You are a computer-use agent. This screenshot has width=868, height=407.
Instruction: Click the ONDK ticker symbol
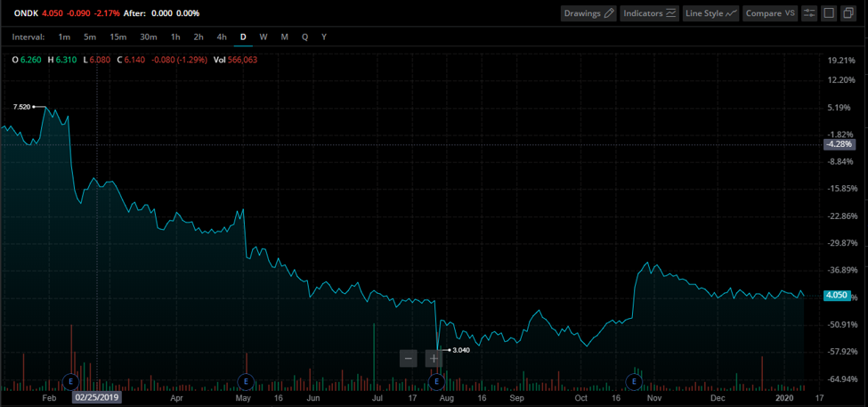(27, 12)
